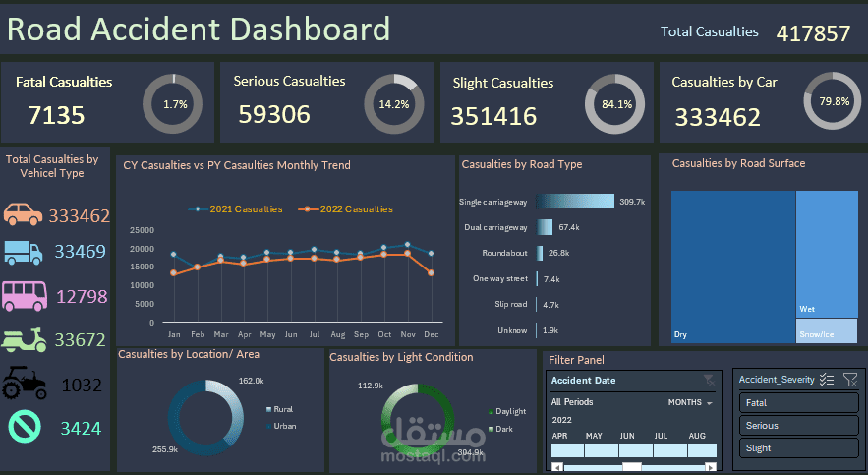Clear the Accident_Severity slicer filter
This screenshot has height=475, width=868.
point(849,380)
